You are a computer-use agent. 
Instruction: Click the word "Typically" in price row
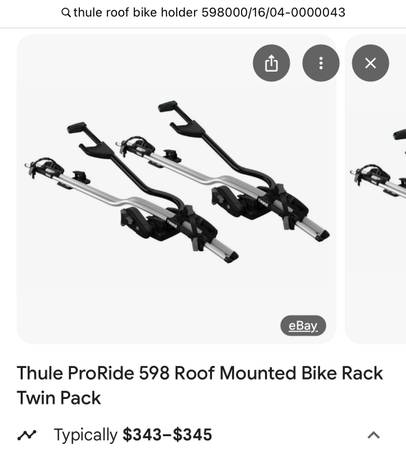coord(86,435)
